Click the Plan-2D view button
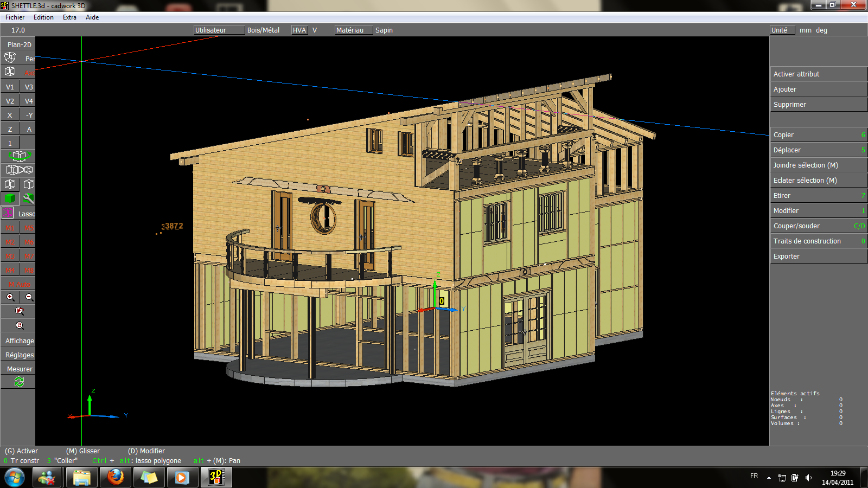868x488 pixels. [19, 44]
